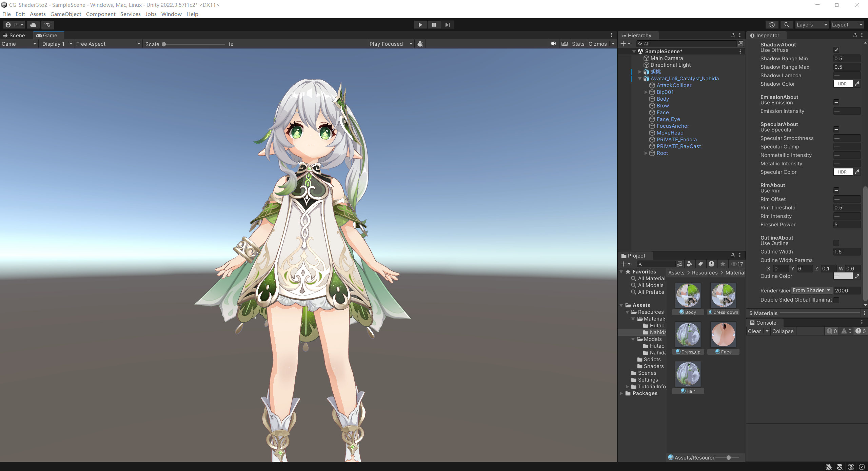Select the Directional Light in Hierarchy
Screen dimensions: 868x471
coord(670,65)
